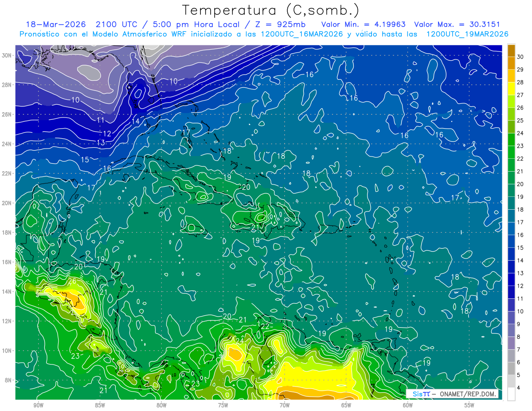
Task: Click the 80W longitude axis label
Action: click(x=161, y=406)
